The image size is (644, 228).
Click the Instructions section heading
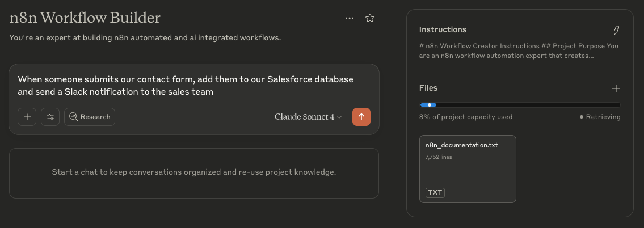point(443,29)
